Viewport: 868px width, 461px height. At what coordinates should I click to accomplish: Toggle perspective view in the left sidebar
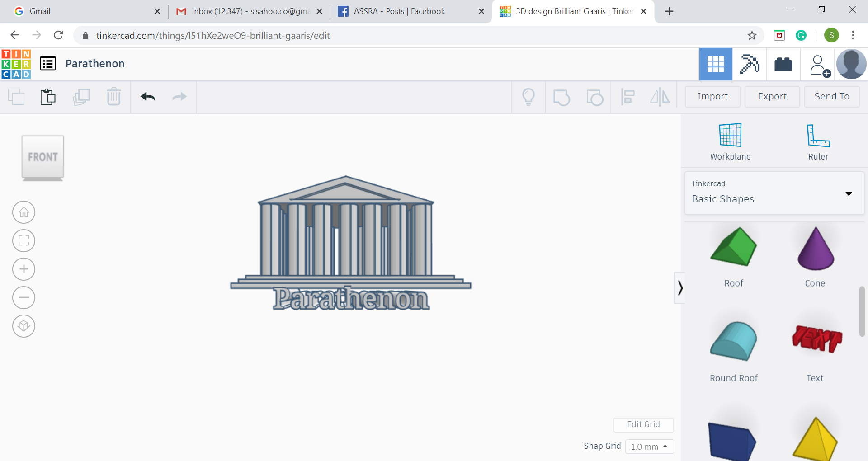24,326
